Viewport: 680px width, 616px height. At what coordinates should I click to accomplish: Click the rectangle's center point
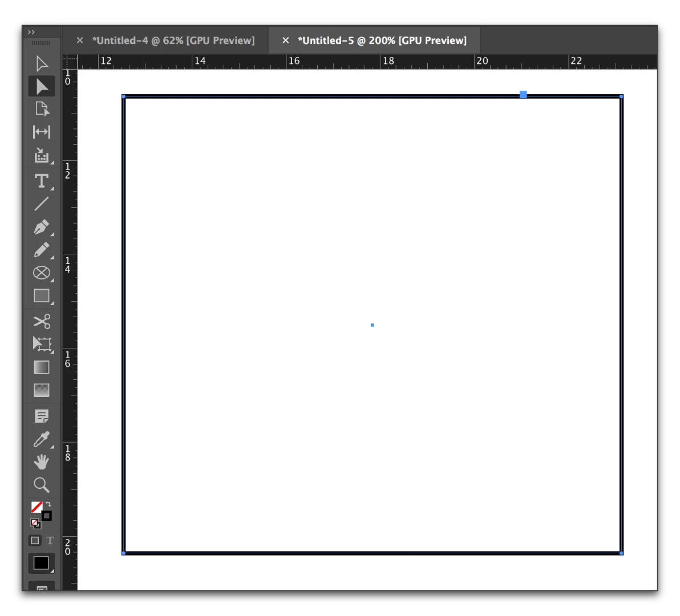click(373, 325)
